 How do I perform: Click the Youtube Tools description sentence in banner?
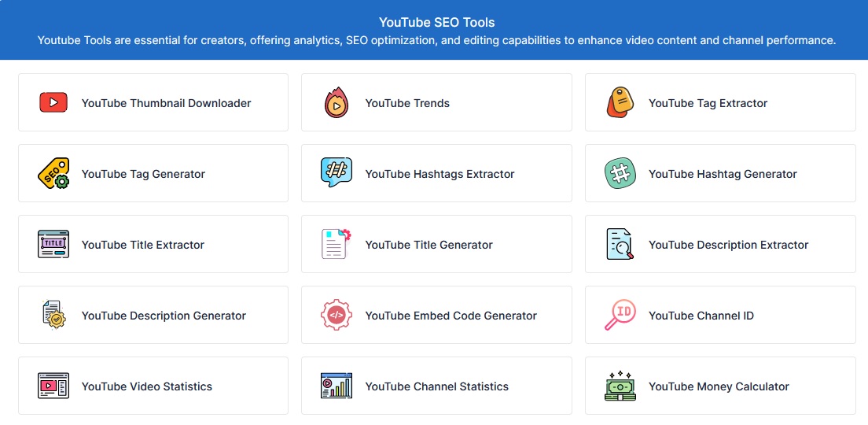437,40
